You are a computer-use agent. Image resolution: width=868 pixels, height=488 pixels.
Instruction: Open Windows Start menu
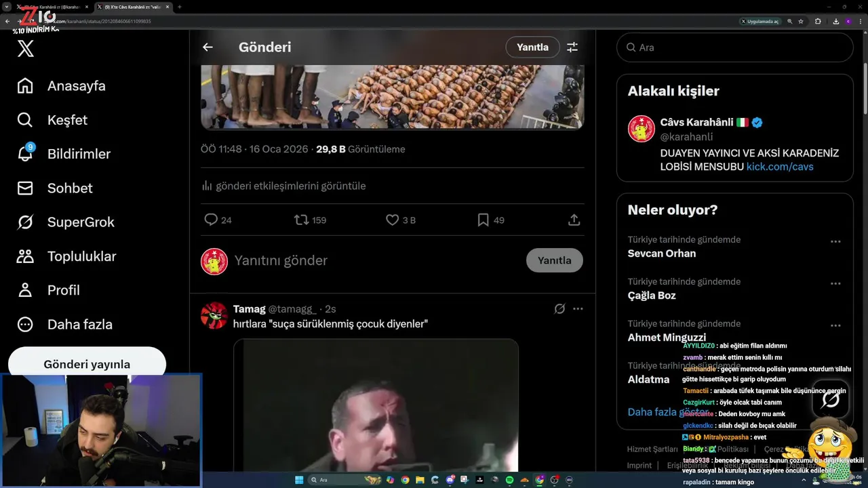pyautogui.click(x=299, y=480)
